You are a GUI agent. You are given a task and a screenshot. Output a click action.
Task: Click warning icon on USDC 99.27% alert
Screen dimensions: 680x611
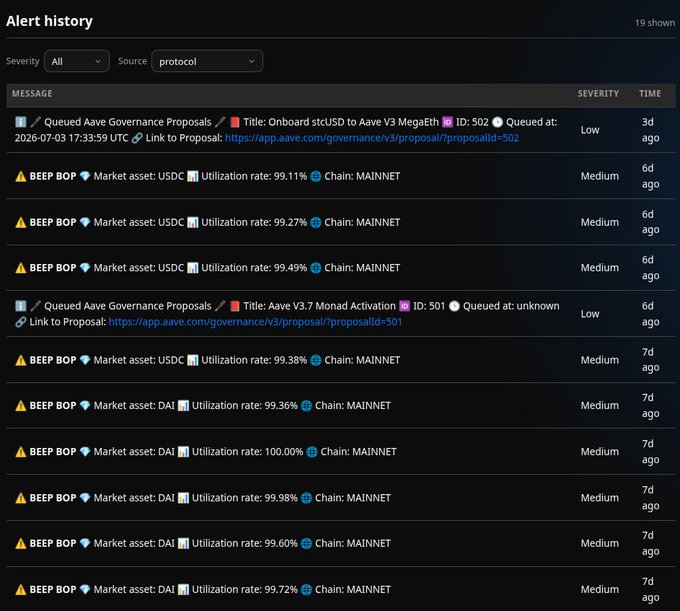point(21,222)
